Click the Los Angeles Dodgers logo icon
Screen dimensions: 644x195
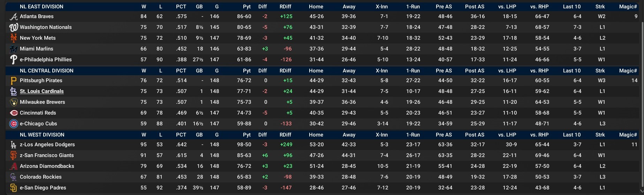(x=13, y=145)
